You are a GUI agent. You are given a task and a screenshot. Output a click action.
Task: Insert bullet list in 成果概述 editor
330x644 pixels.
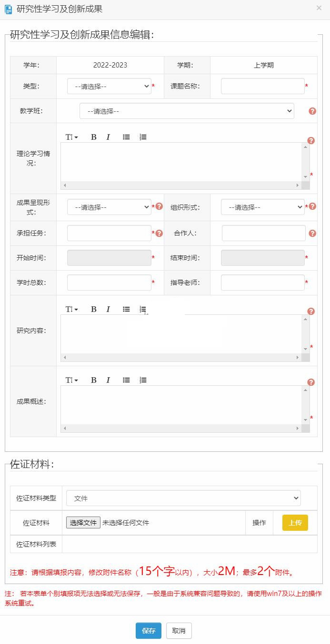pos(126,380)
